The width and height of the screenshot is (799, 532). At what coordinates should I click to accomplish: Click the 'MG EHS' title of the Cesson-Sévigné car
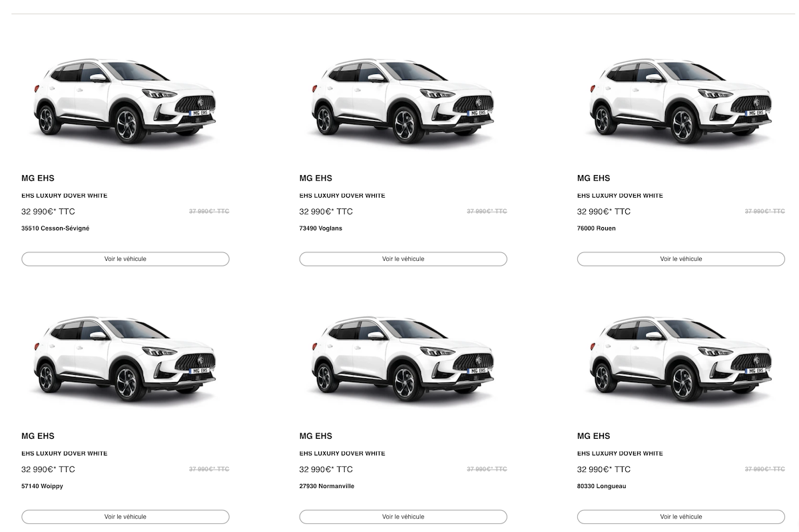[37, 178]
